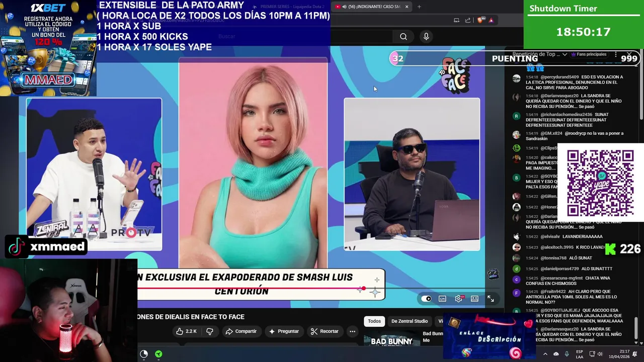
Task: Switch to the PREMIER SERIES Liquipedia Dota tab
Action: (288, 7)
